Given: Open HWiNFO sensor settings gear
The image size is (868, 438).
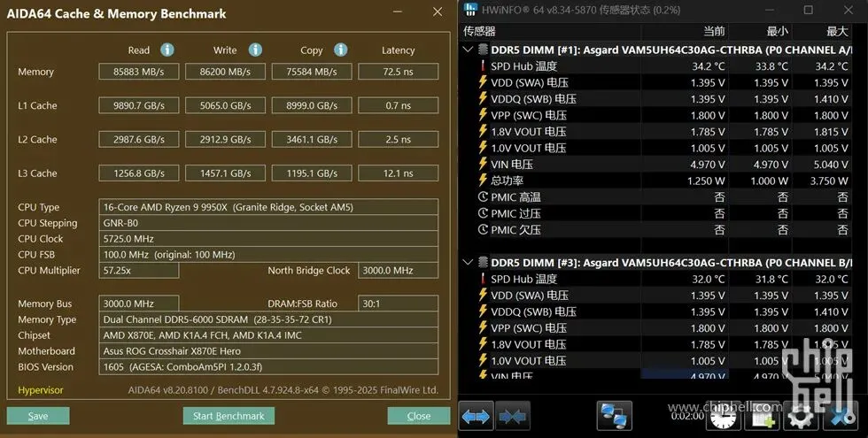Looking at the screenshot, I should point(801,416).
